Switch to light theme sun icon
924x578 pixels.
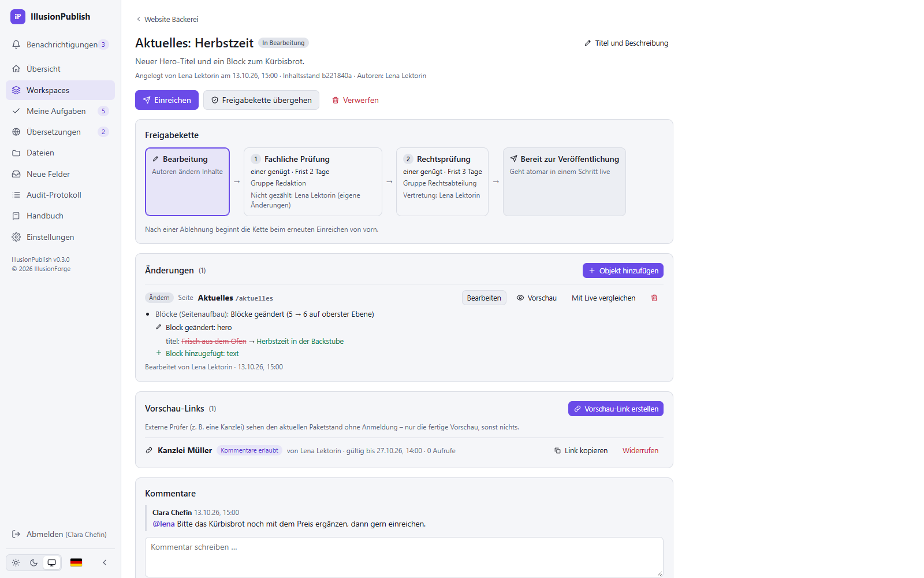point(16,562)
